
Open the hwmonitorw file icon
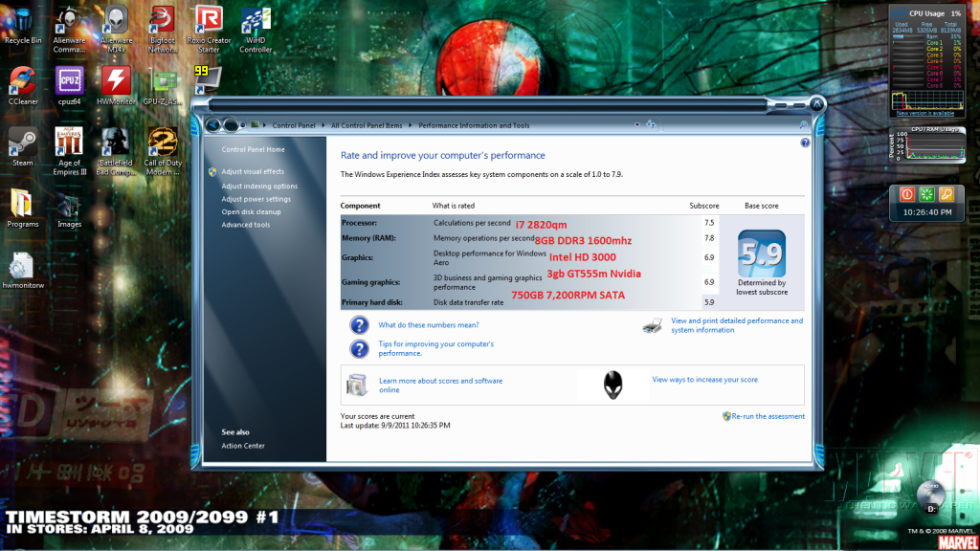click(x=23, y=270)
